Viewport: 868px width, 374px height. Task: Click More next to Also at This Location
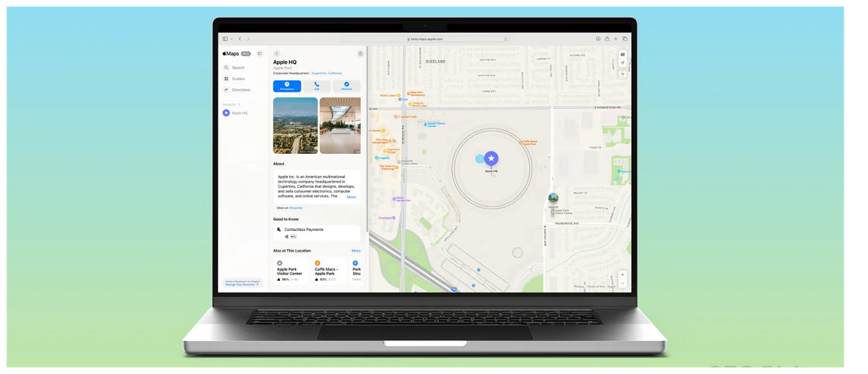[356, 251]
